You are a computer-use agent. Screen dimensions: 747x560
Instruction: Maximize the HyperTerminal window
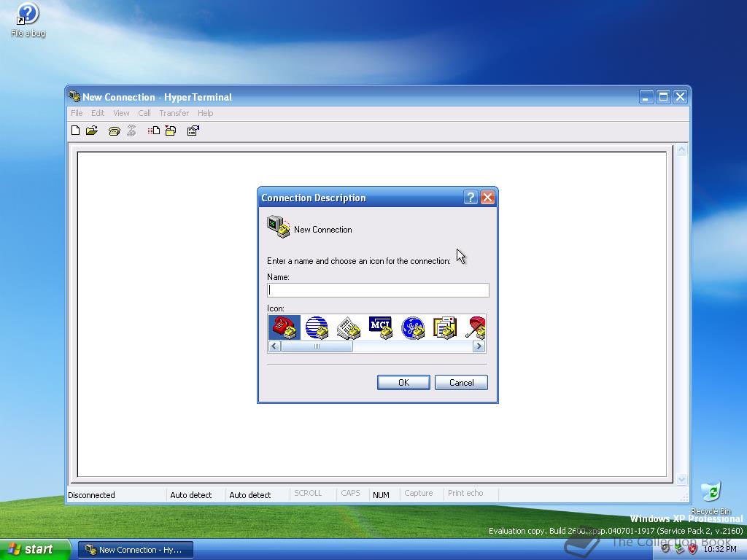point(662,97)
